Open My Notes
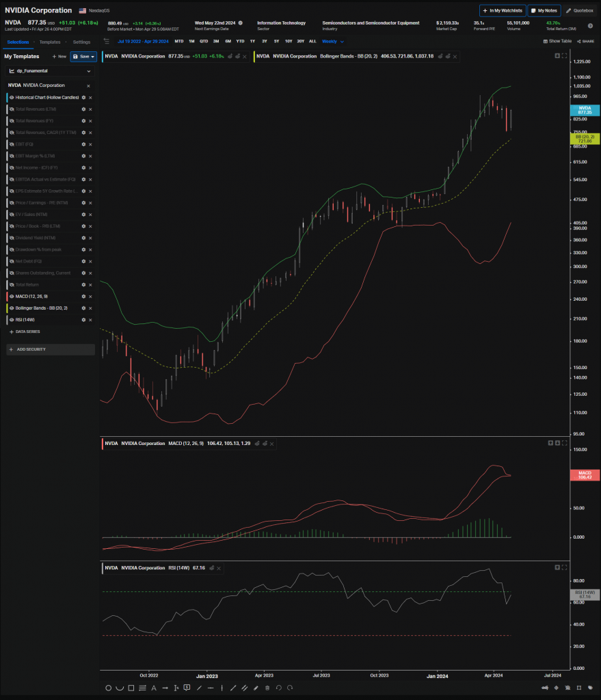This screenshot has width=601, height=700. tap(544, 11)
